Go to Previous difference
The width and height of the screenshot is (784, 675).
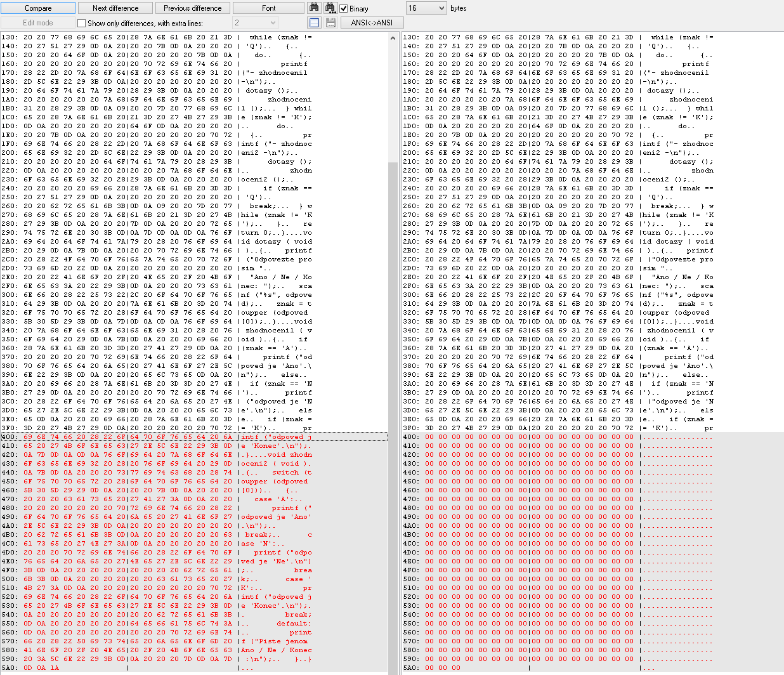pos(193,8)
